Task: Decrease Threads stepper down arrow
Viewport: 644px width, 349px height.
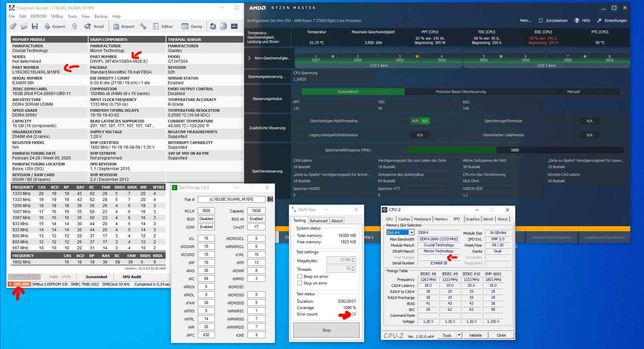Action: click(x=353, y=270)
